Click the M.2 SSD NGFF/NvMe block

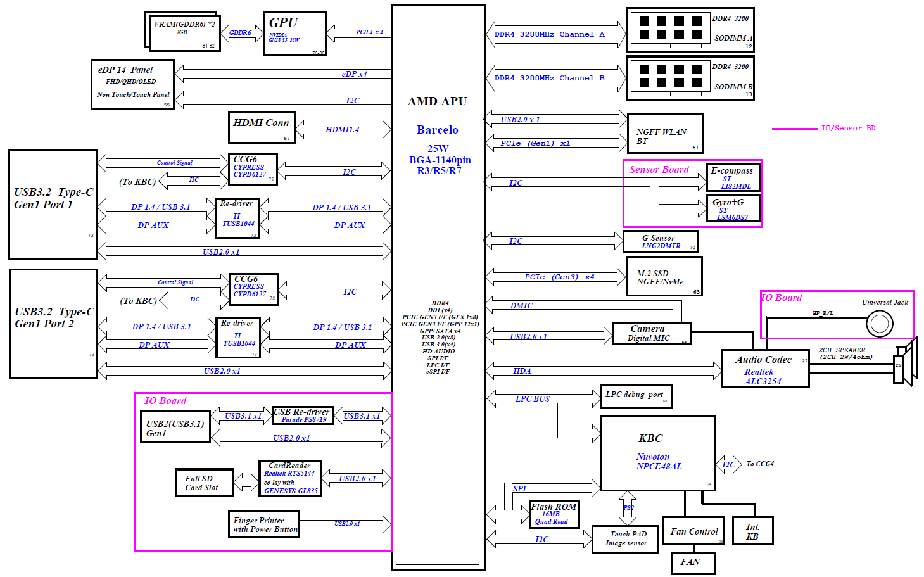pos(664,276)
